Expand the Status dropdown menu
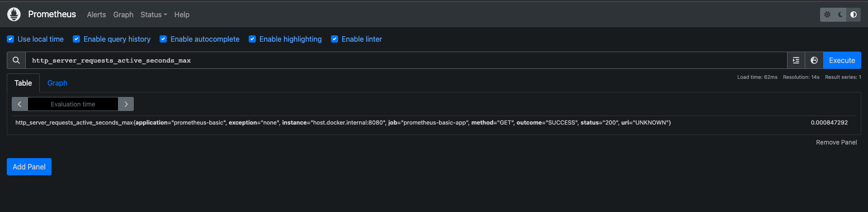This screenshot has height=212, width=868. [x=154, y=14]
